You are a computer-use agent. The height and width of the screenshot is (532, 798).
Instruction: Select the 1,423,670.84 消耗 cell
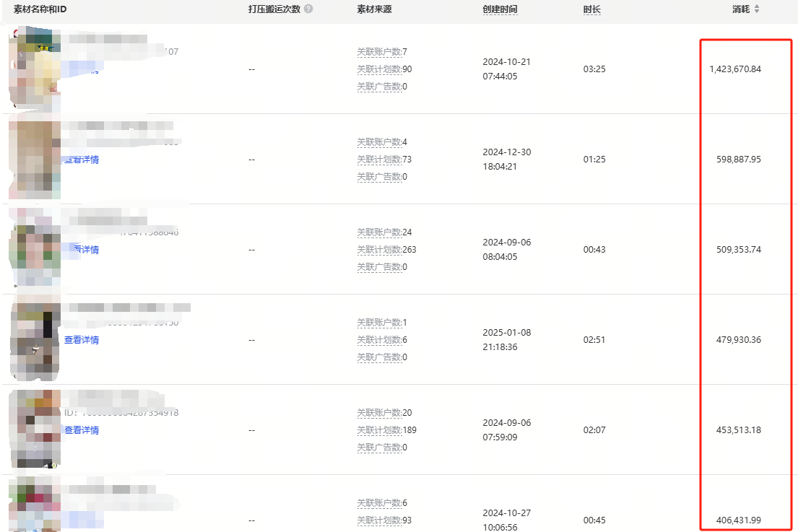735,69
